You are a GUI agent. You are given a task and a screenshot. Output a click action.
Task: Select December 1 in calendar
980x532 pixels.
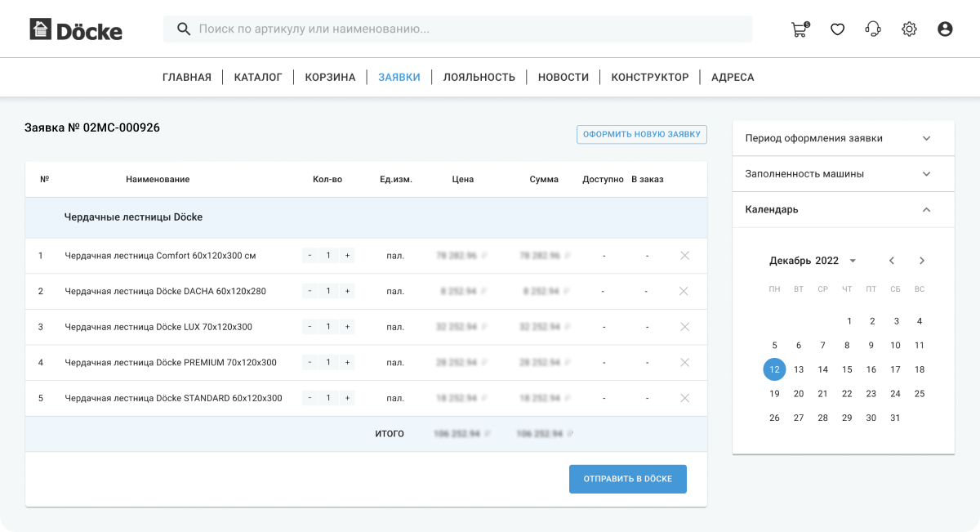(849, 321)
